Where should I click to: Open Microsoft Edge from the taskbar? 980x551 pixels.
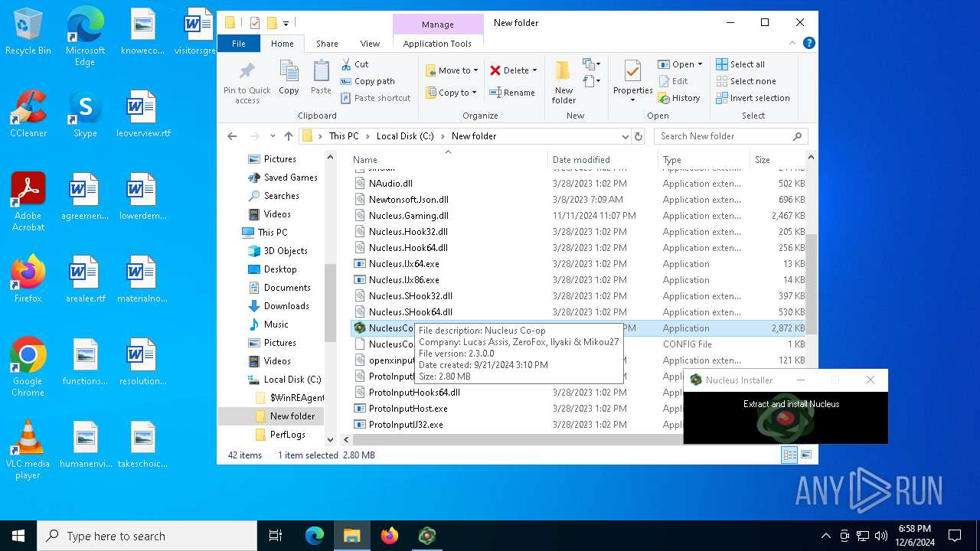tap(315, 536)
